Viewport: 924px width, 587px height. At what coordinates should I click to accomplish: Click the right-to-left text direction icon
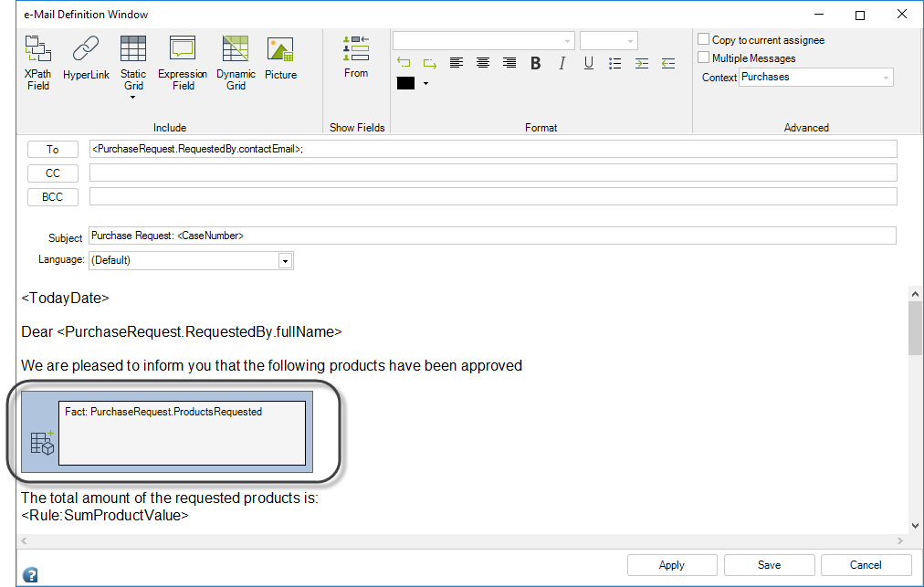(x=430, y=62)
